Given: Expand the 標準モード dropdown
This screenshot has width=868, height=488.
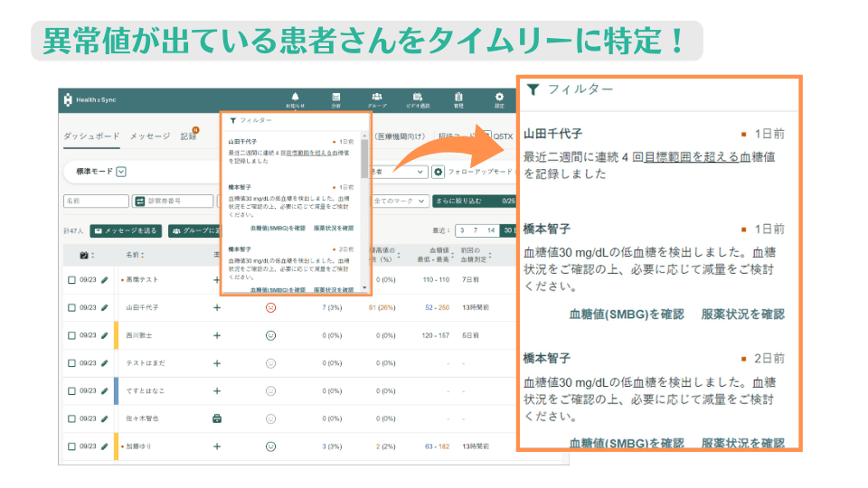Looking at the screenshot, I should click(x=121, y=172).
